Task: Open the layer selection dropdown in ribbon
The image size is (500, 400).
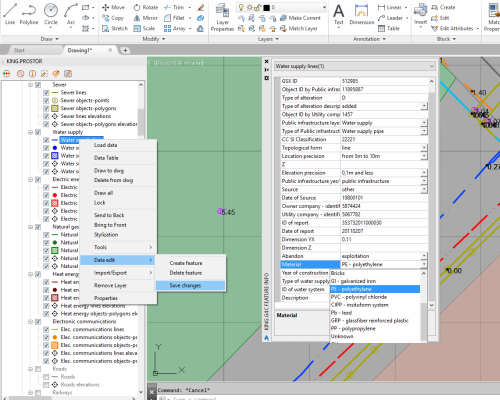Action: tap(324, 7)
